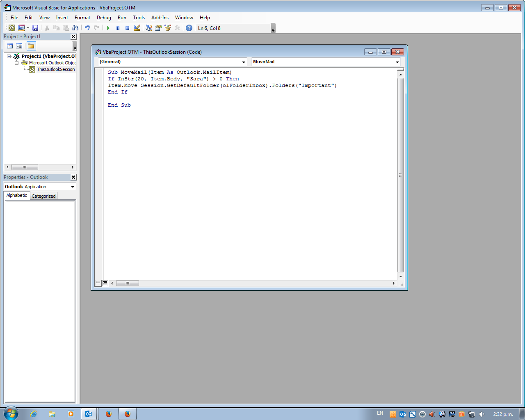The width and height of the screenshot is (525, 420).
Task: Click the code window horizontal scrollbar thumb
Action: click(128, 283)
